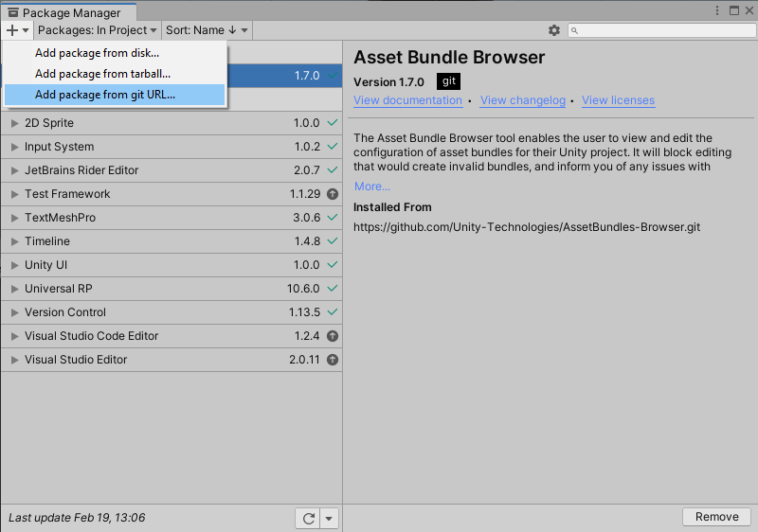758x532 pixels.
Task: Click the Installed From heading
Action: click(392, 207)
